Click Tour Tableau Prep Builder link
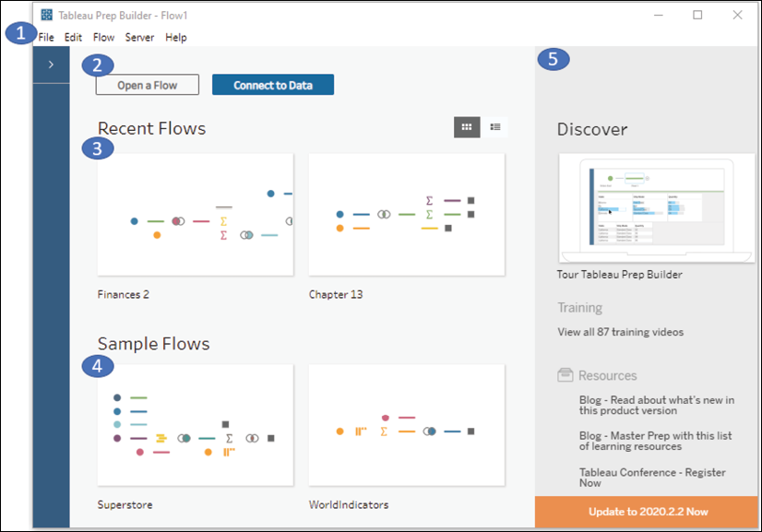 pos(620,275)
